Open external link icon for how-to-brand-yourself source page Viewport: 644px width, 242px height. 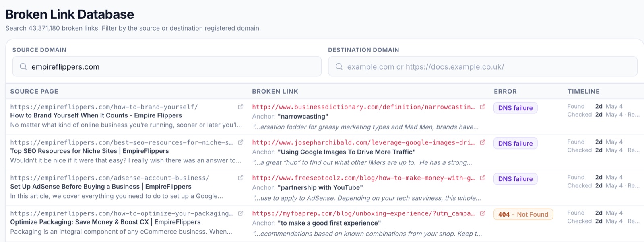tap(240, 107)
